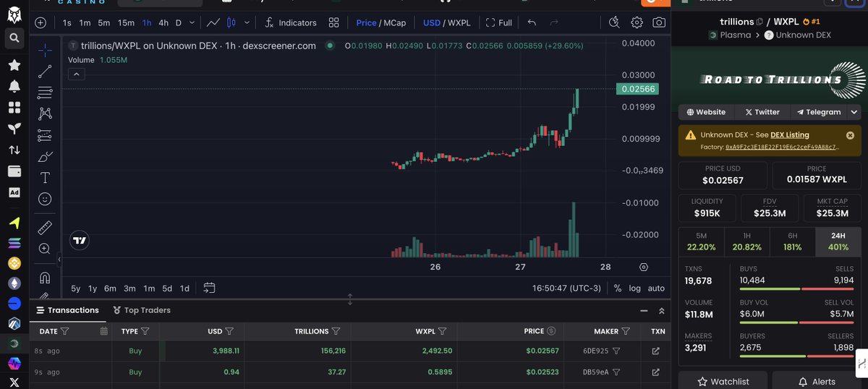Image resolution: width=868 pixels, height=389 pixels.
Task: Open the gainers and losers arrows icon
Action: pyautogui.click(x=14, y=150)
